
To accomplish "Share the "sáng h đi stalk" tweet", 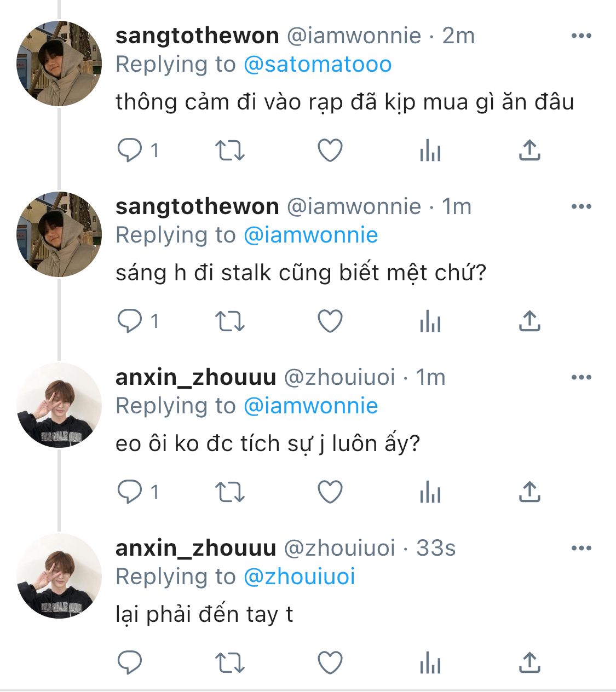I will coord(529,321).
